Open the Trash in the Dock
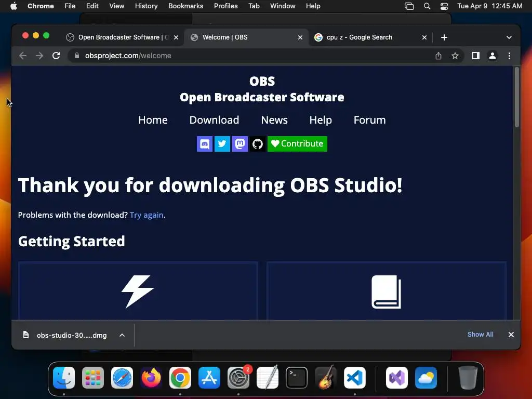This screenshot has width=532, height=399. [468, 378]
